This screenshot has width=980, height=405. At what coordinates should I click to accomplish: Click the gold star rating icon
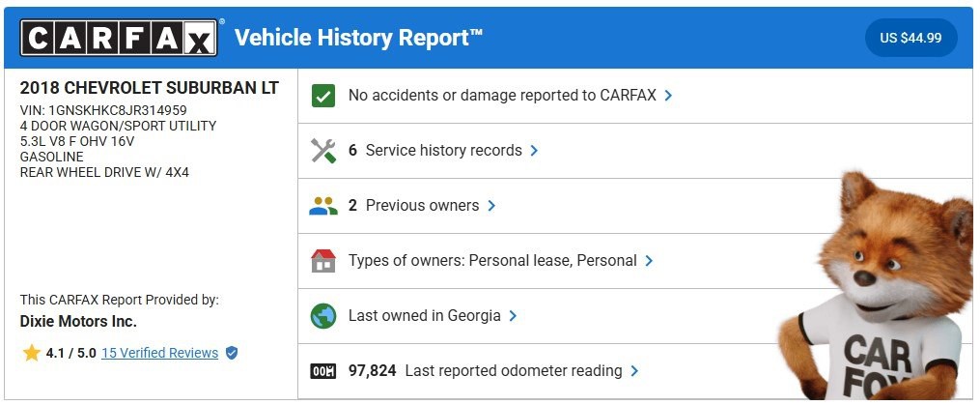(31, 353)
